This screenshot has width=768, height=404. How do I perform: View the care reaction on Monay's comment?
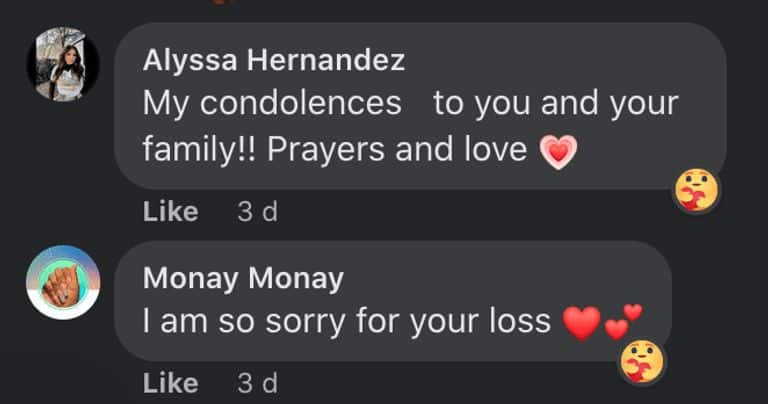(642, 362)
